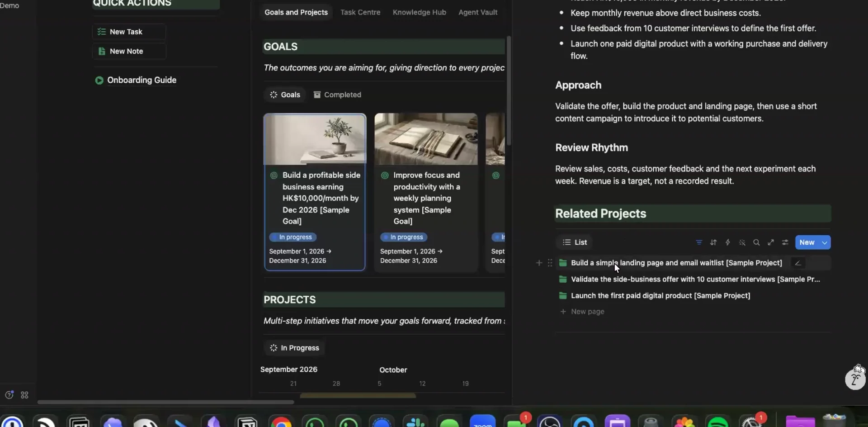Open the Knowledge Hub tab
This screenshot has width=868, height=427.
pyautogui.click(x=420, y=12)
